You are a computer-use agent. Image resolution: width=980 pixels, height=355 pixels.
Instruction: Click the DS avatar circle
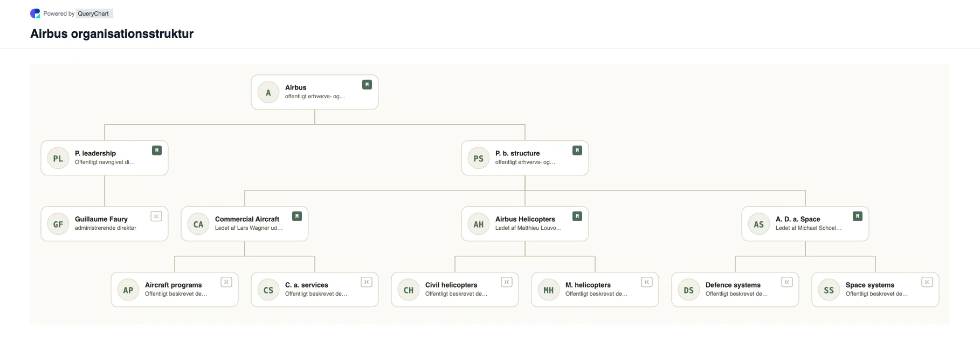pyautogui.click(x=689, y=290)
